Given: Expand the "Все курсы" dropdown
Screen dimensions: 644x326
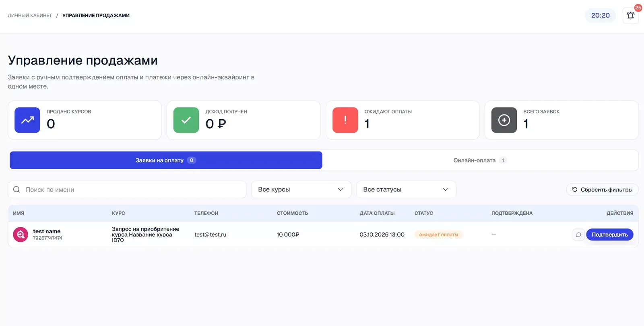Looking at the screenshot, I should (301, 189).
